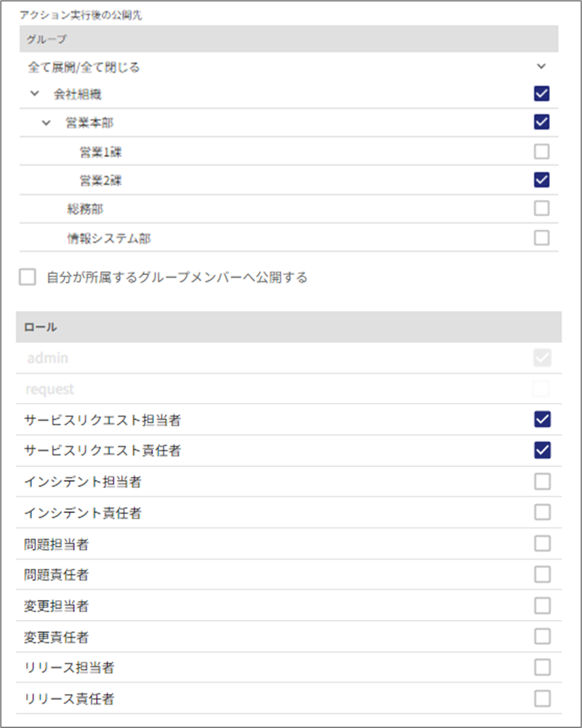Viewport: 582px width, 728px height.
Task: Select the 営業2課 tree item label
Action: pyautogui.click(x=101, y=181)
